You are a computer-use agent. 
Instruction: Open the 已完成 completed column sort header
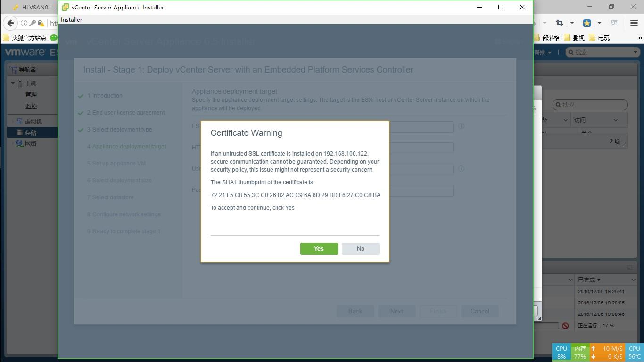click(x=589, y=280)
